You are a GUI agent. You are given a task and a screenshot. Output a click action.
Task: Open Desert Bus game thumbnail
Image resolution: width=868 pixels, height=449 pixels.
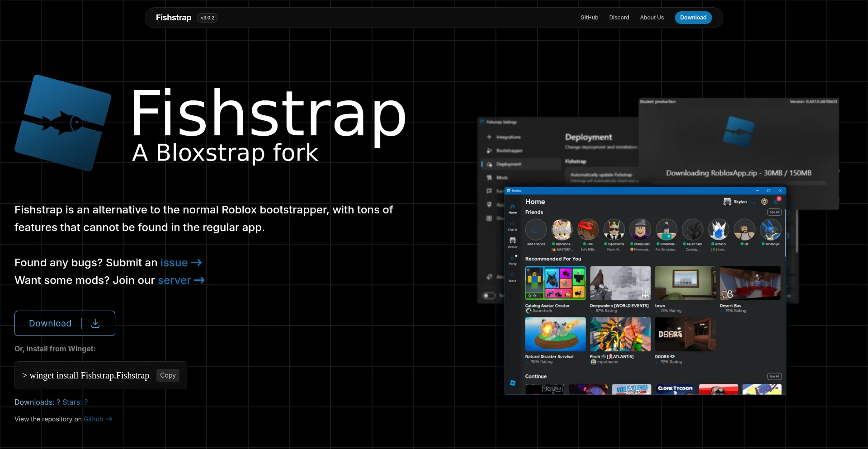tap(750, 283)
